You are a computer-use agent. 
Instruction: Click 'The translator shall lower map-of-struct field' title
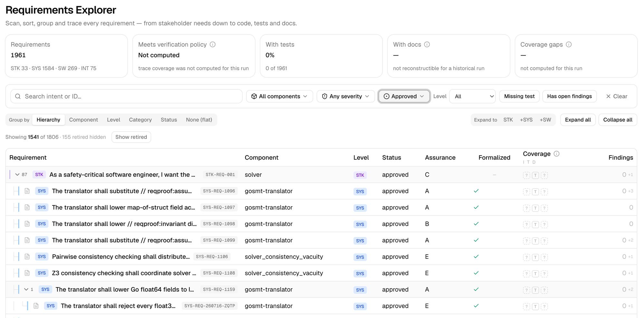tap(123, 207)
